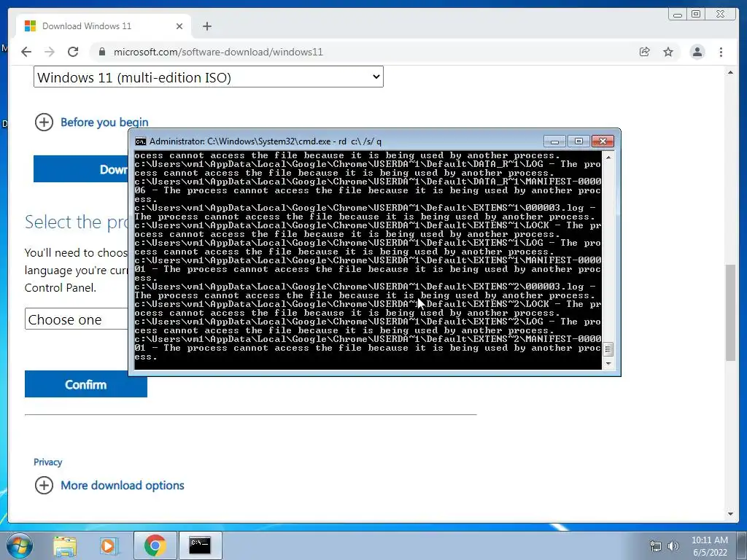
Task: Bookmark this page with the star icon
Action: pyautogui.click(x=668, y=52)
